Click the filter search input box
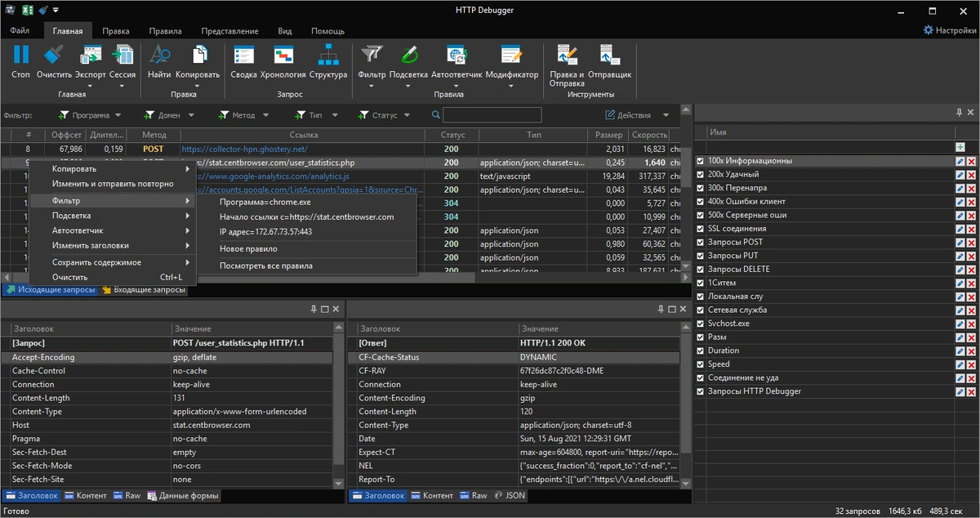 click(492, 115)
